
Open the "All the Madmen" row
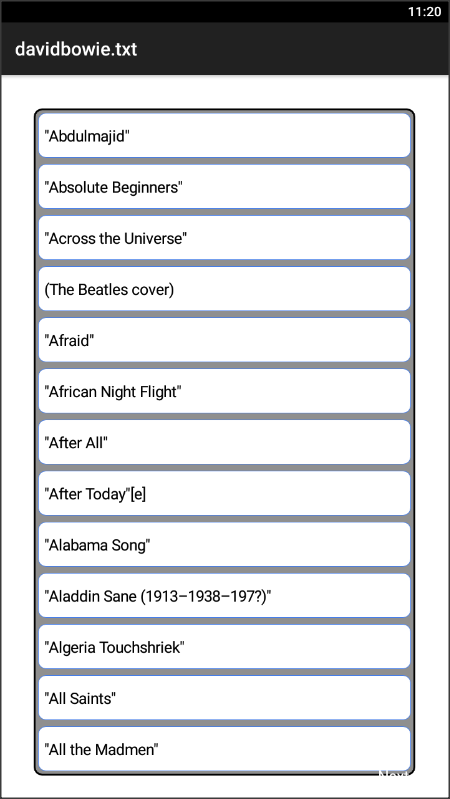click(x=224, y=749)
